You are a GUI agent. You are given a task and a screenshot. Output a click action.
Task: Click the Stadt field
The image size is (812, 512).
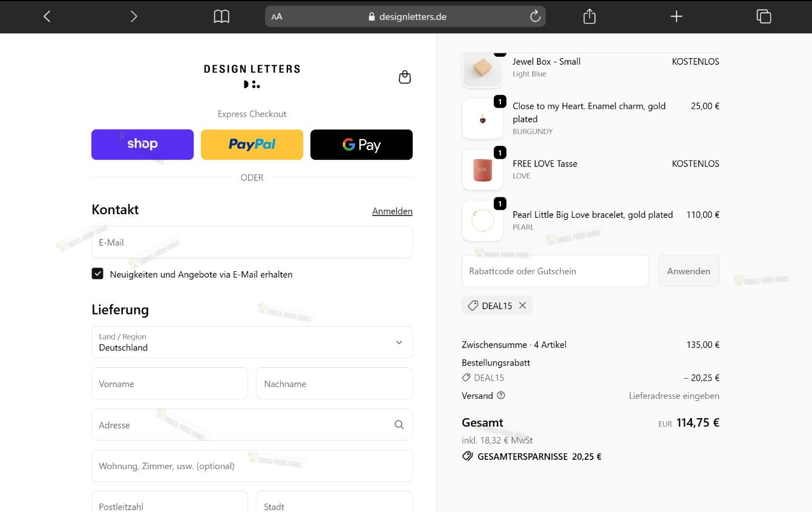pyautogui.click(x=334, y=502)
